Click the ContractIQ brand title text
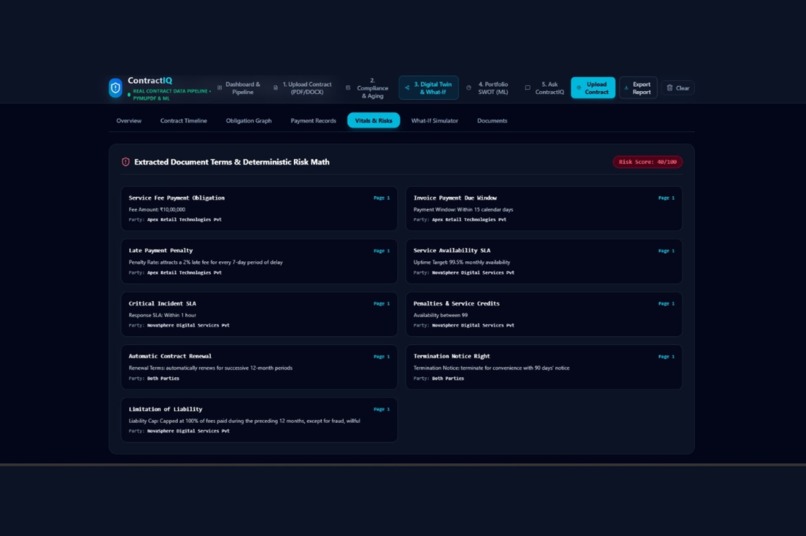This screenshot has width=806, height=536. 150,81
